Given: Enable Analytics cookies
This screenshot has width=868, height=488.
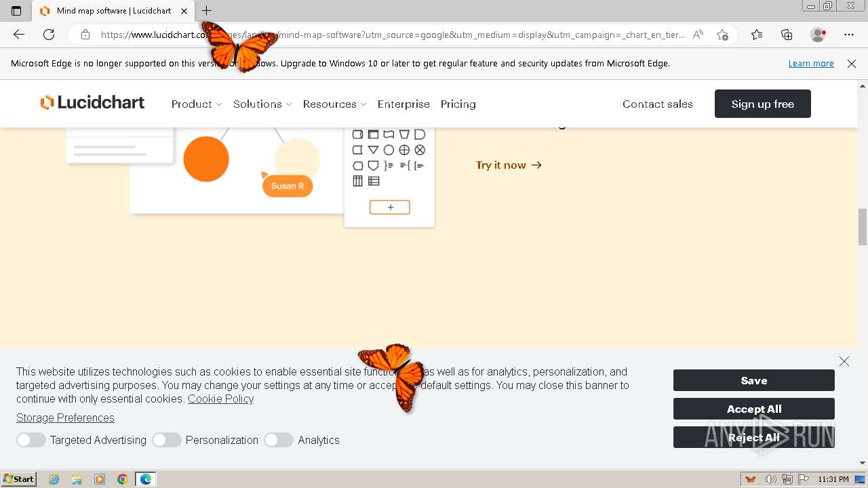Looking at the screenshot, I should [x=279, y=440].
